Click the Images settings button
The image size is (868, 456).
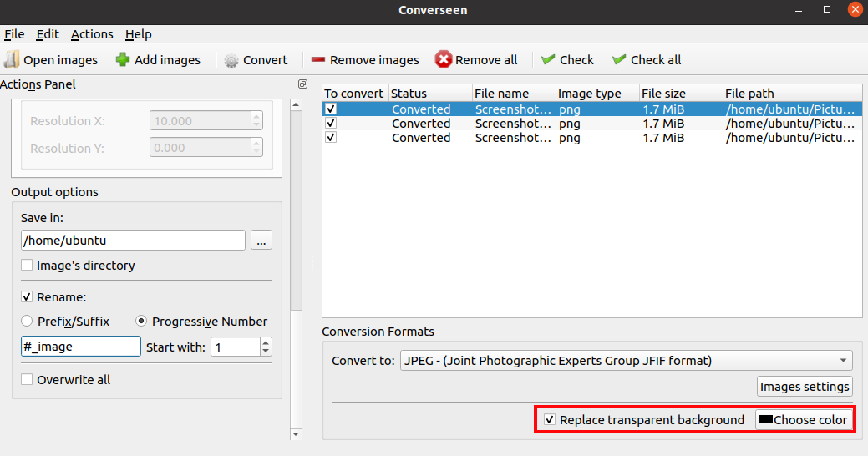[x=805, y=387]
